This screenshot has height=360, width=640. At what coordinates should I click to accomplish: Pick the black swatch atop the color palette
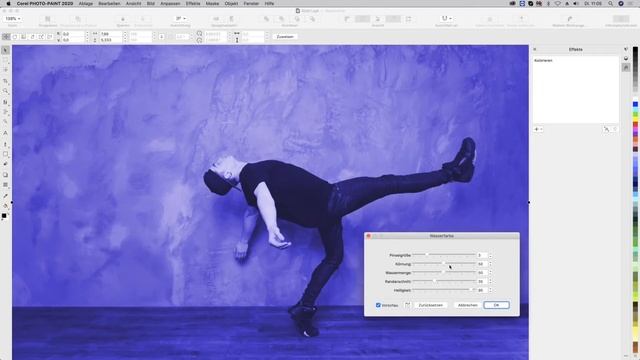point(636,50)
